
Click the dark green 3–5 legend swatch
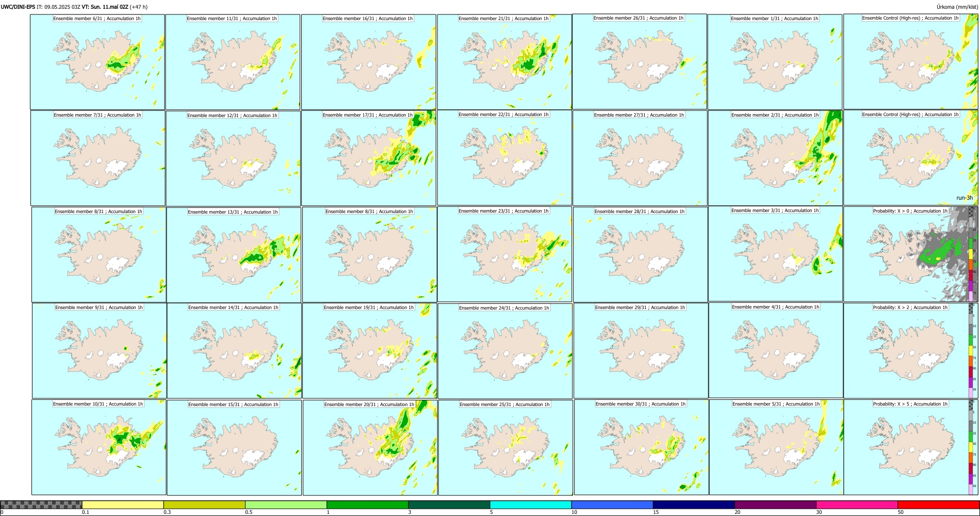pos(449,505)
